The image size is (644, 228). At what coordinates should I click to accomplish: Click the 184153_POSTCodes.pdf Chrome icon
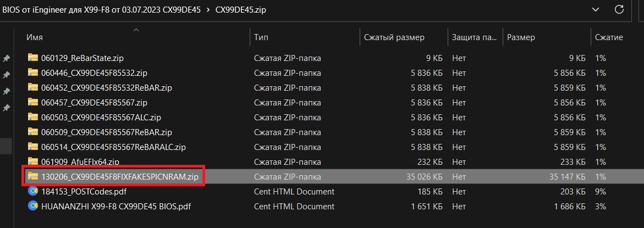[33, 192]
